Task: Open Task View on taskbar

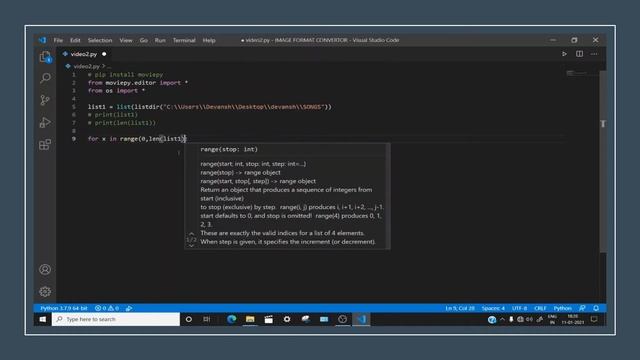Action: 207,319
